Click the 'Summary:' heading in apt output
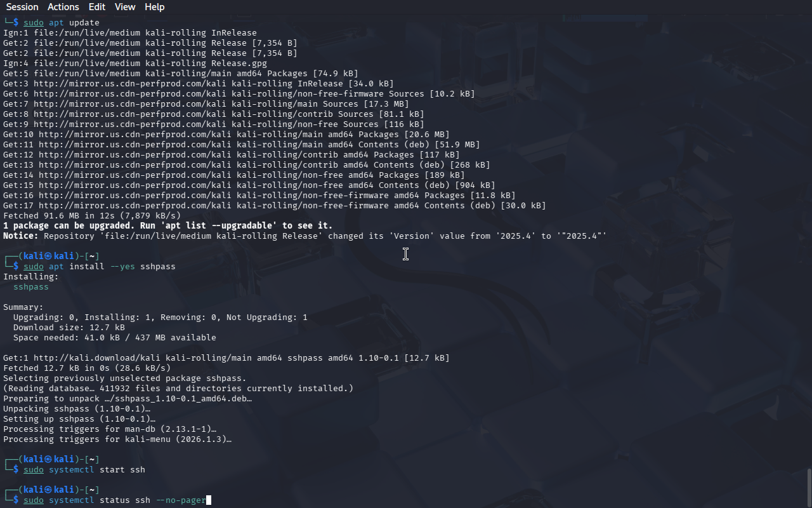 coord(23,307)
